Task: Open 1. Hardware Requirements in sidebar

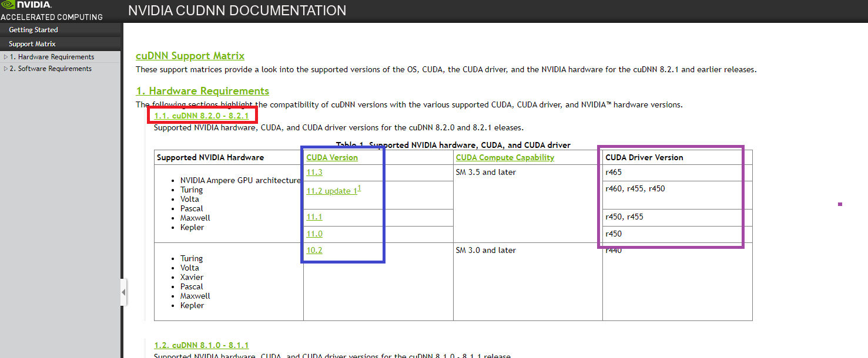Action: click(52, 57)
